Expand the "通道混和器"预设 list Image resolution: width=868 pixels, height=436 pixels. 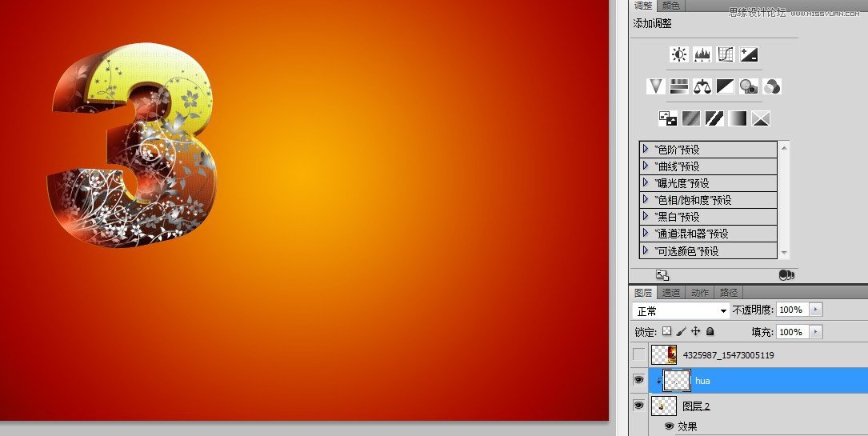pyautogui.click(x=646, y=234)
